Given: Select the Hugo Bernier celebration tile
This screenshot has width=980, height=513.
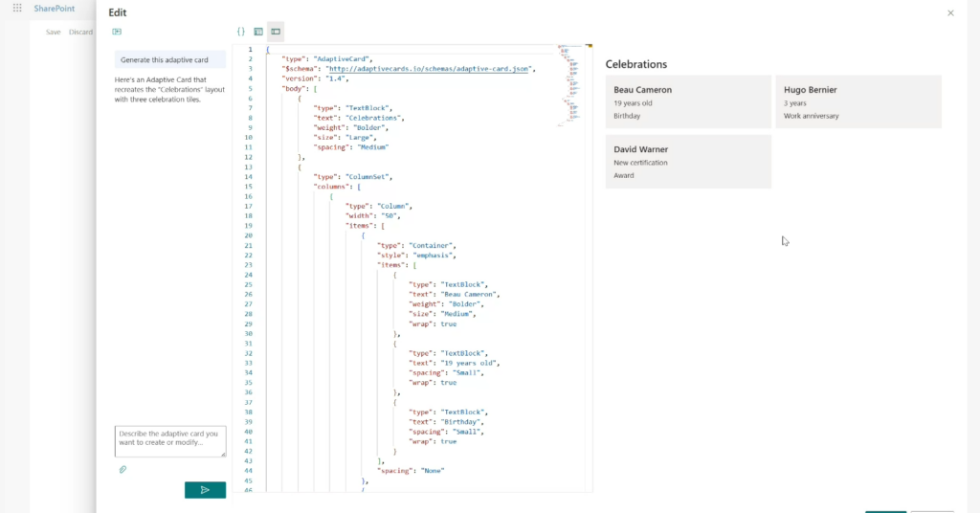Looking at the screenshot, I should (858, 102).
